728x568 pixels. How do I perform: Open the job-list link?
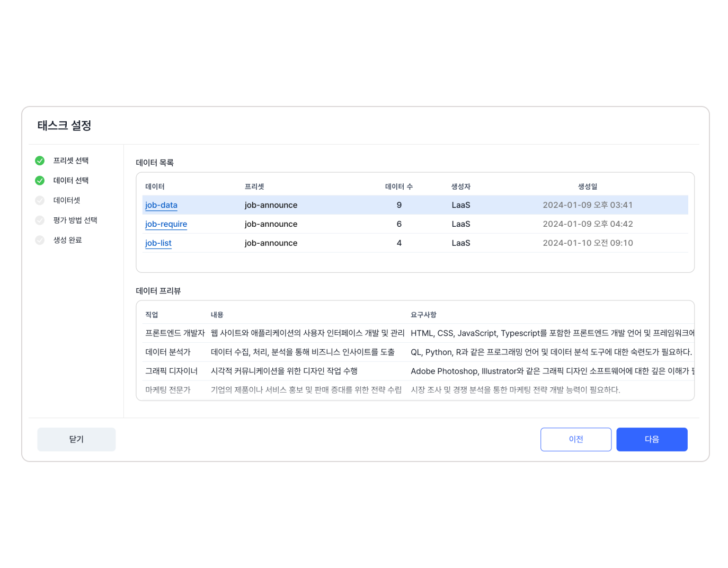(158, 243)
